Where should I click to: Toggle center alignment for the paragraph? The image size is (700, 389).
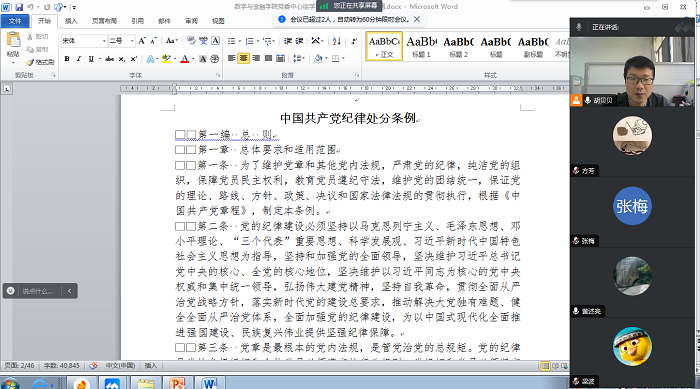243,58
